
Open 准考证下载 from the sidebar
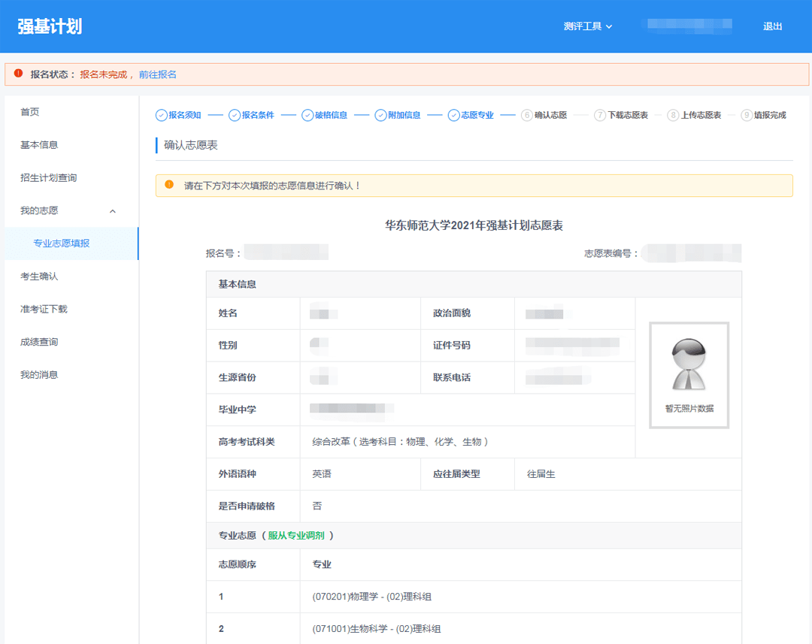[x=44, y=309]
